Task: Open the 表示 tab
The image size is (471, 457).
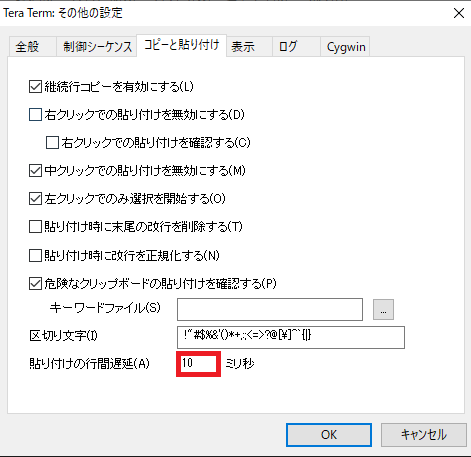Action: (250, 46)
